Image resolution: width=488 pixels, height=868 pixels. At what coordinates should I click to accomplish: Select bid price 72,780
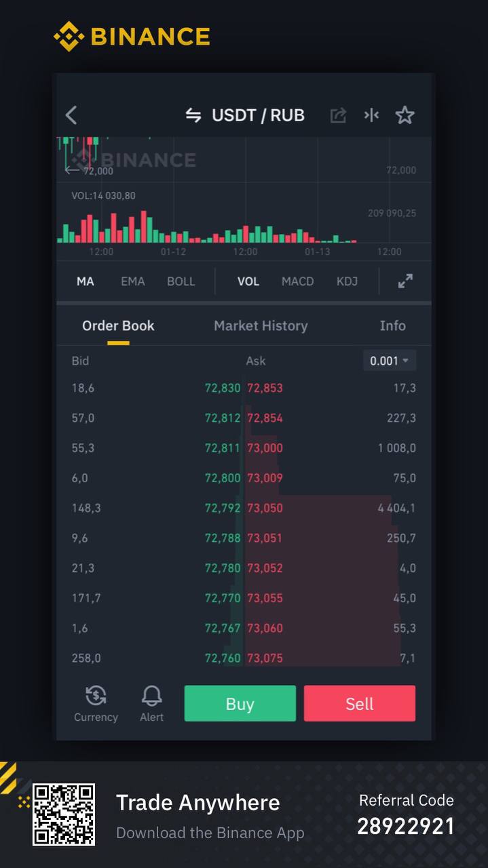tap(223, 568)
